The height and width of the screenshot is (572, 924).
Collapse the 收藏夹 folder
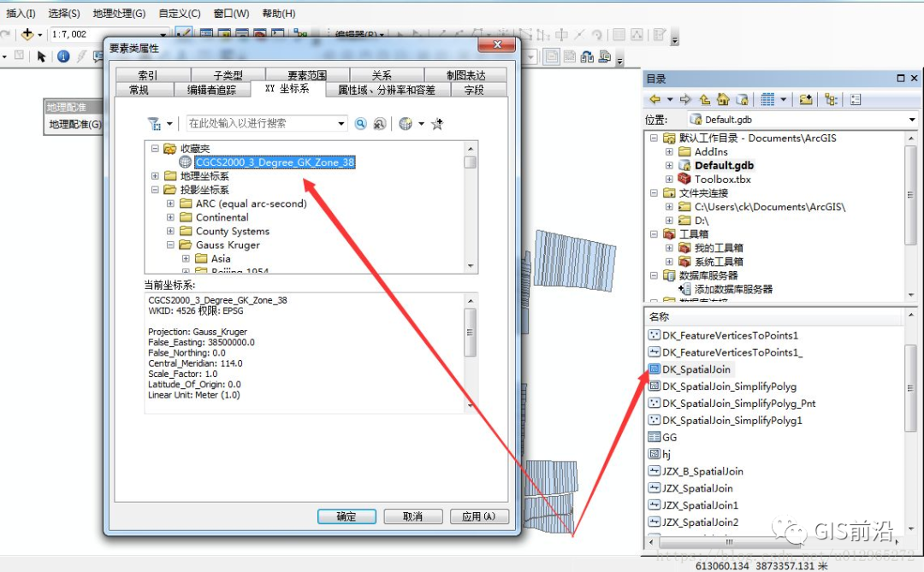[x=155, y=149]
